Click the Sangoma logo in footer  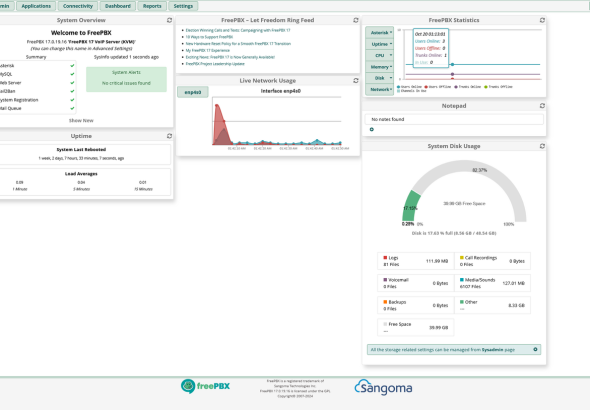pyautogui.click(x=383, y=387)
